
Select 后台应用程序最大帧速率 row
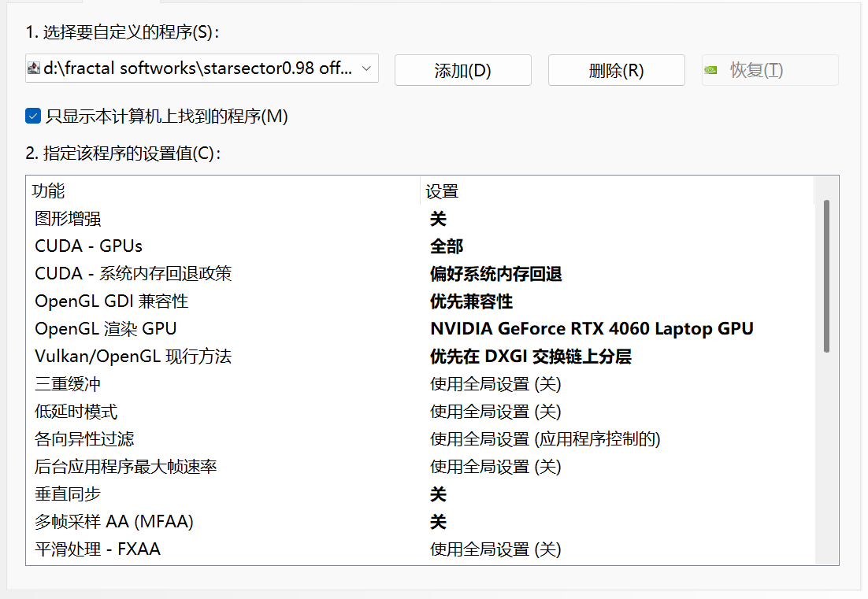[x=420, y=467]
